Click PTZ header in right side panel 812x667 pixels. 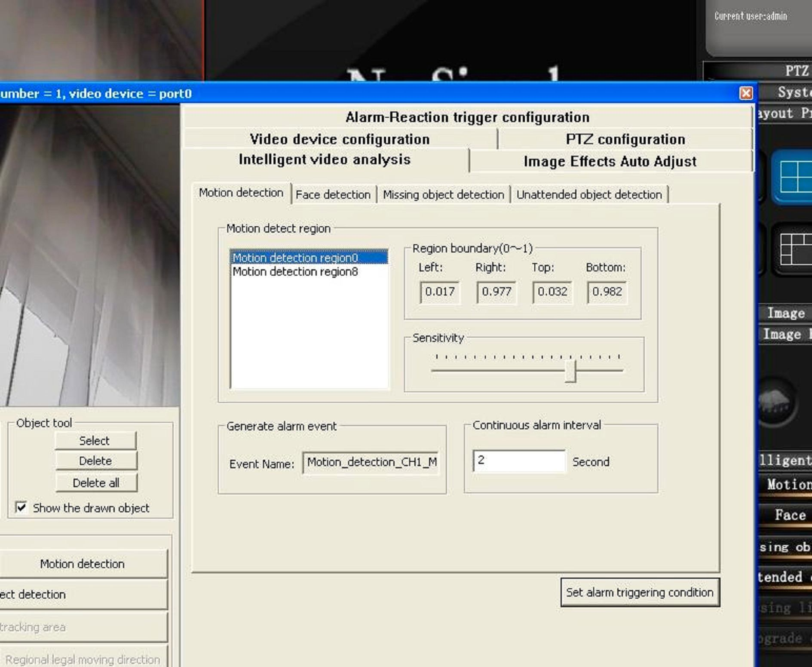[x=757, y=71]
